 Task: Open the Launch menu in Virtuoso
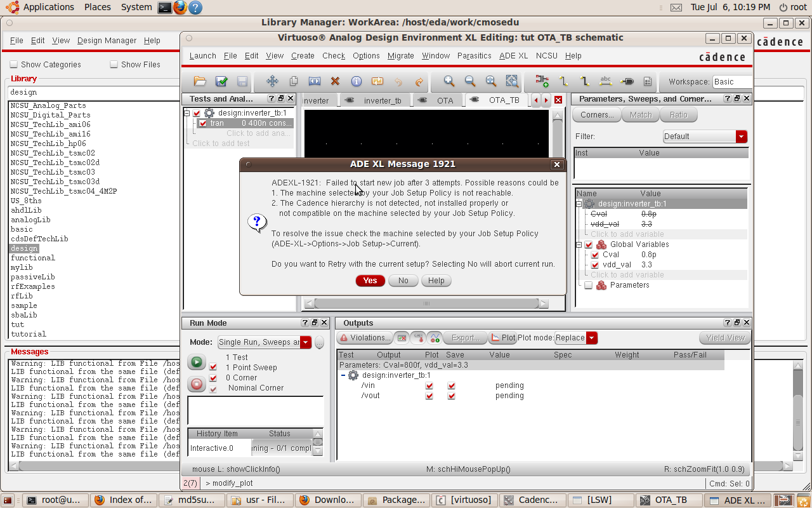(203, 56)
